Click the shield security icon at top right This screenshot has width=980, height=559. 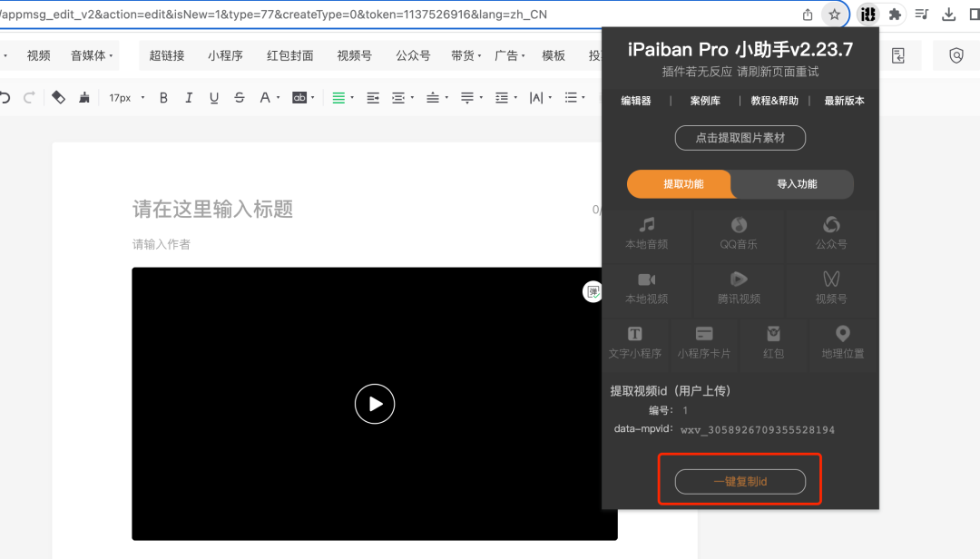(956, 55)
